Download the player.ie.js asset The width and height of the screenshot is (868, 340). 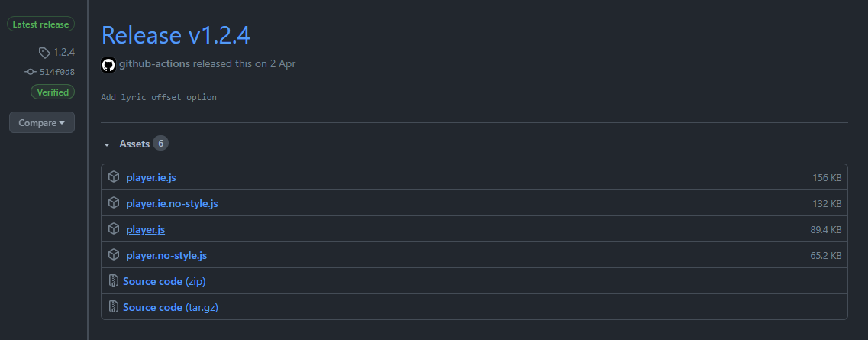[151, 177]
